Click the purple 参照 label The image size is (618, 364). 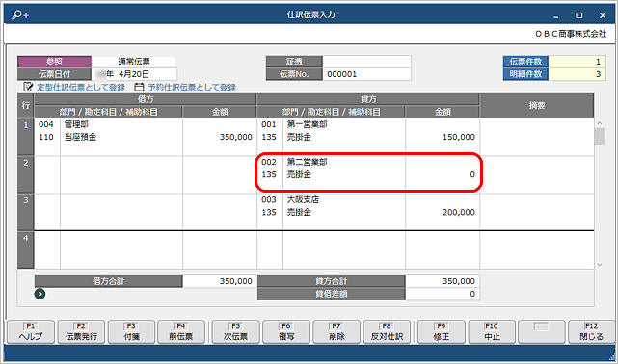point(54,62)
